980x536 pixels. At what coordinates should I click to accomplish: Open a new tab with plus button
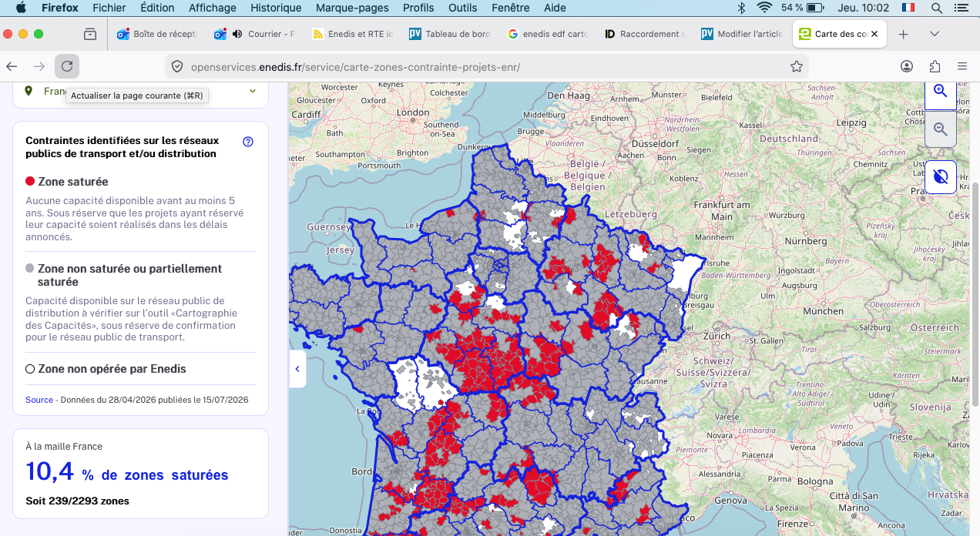pyautogui.click(x=904, y=34)
